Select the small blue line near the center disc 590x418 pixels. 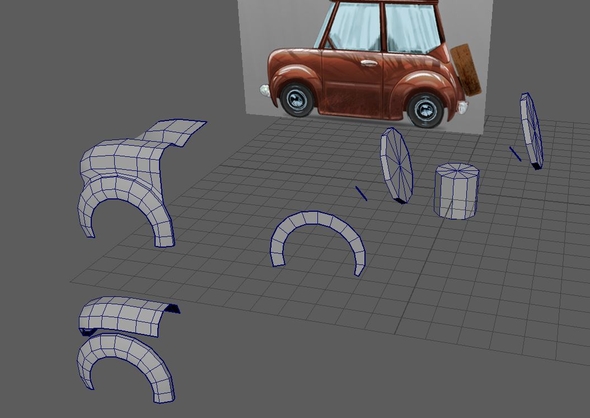click(361, 193)
